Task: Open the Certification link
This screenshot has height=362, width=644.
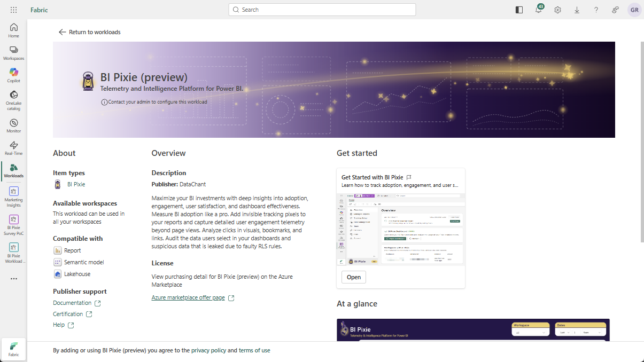Action: point(73,314)
